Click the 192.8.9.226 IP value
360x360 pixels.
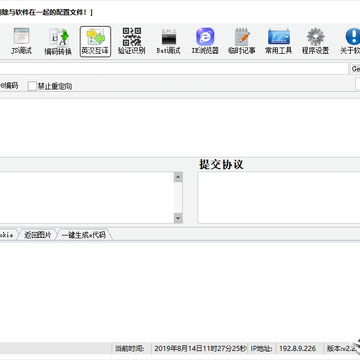coord(297,349)
